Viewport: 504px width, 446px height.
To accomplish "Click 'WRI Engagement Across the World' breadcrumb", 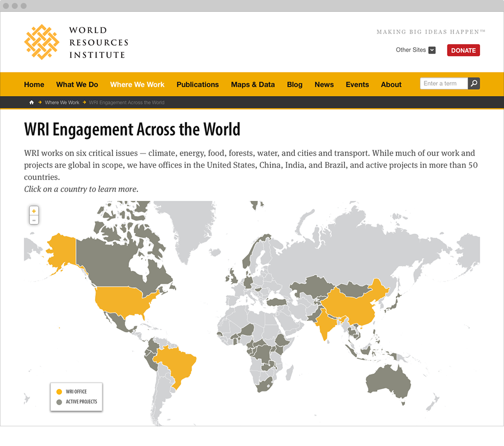I will point(126,102).
